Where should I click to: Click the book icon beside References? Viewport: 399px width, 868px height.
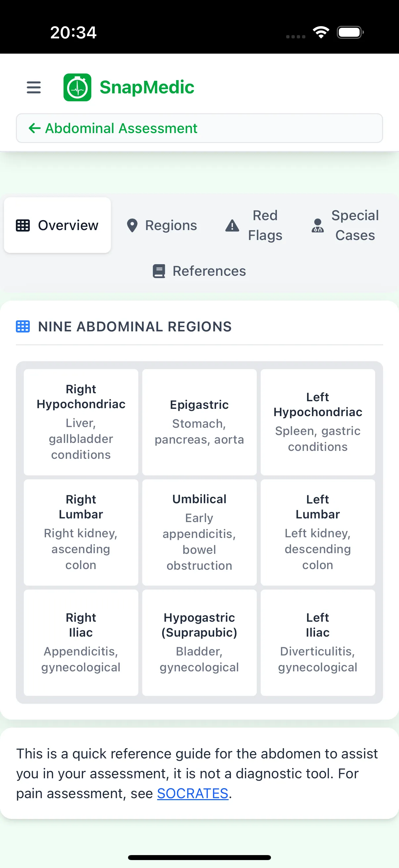click(159, 270)
